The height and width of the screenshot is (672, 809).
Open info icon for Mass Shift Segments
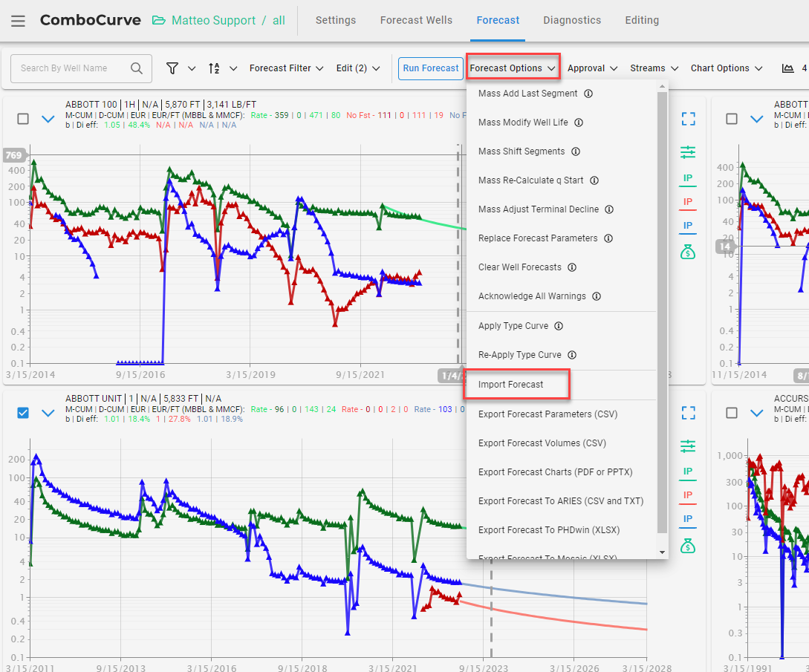576,151
